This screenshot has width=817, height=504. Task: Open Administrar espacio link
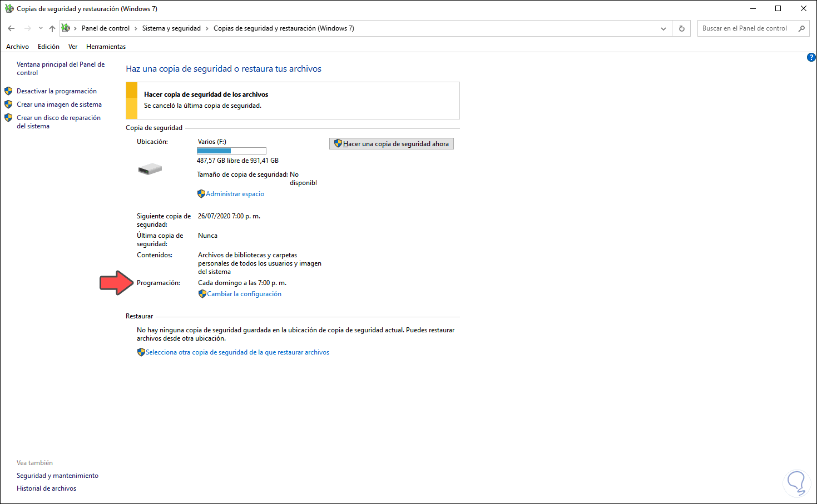235,194
